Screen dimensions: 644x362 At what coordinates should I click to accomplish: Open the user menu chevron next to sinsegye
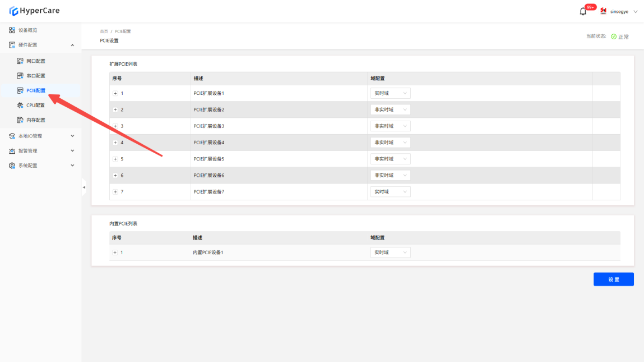coord(636,12)
